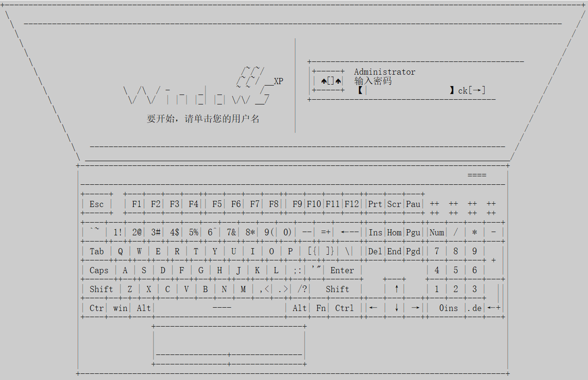Click the Pau pause key

413,204
